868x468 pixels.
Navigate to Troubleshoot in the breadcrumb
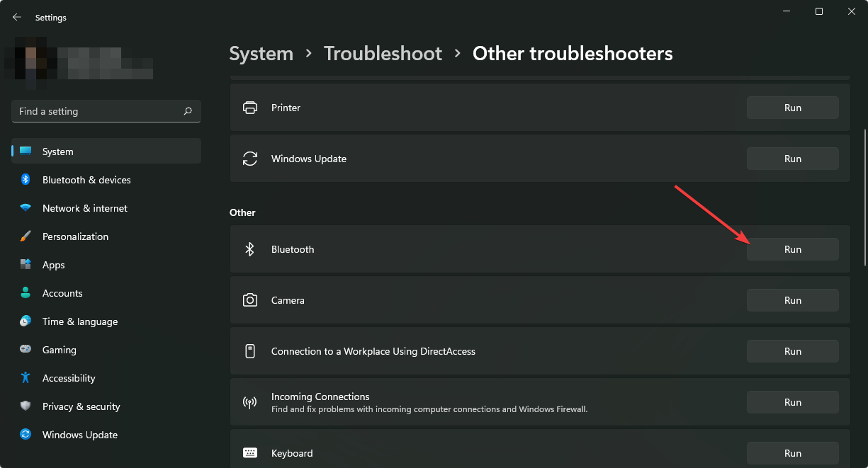pos(383,54)
